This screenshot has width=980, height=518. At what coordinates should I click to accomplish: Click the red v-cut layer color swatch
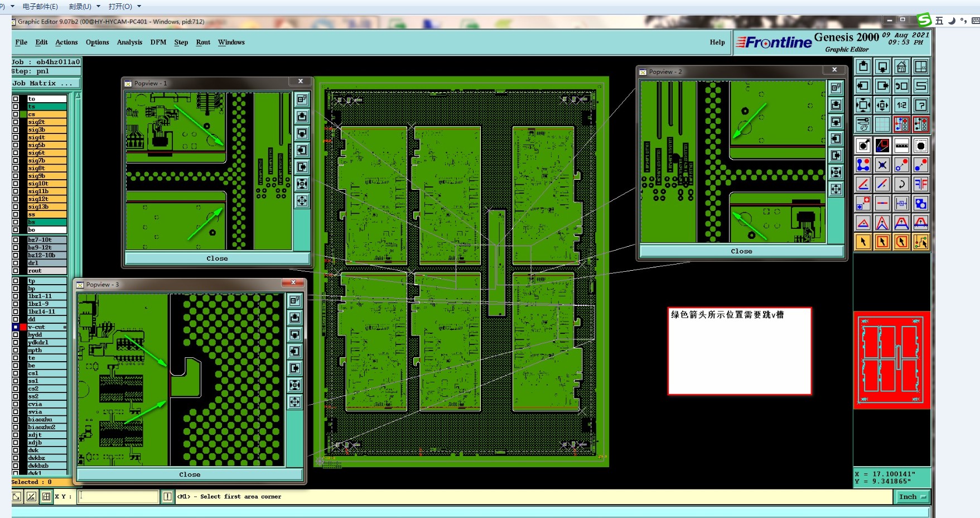pyautogui.click(x=23, y=327)
